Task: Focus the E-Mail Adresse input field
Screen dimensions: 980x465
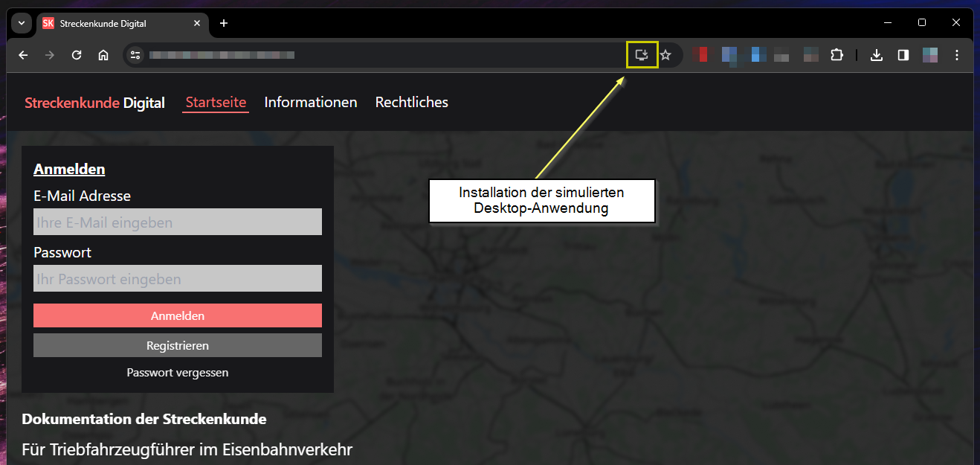Action: pos(177,222)
